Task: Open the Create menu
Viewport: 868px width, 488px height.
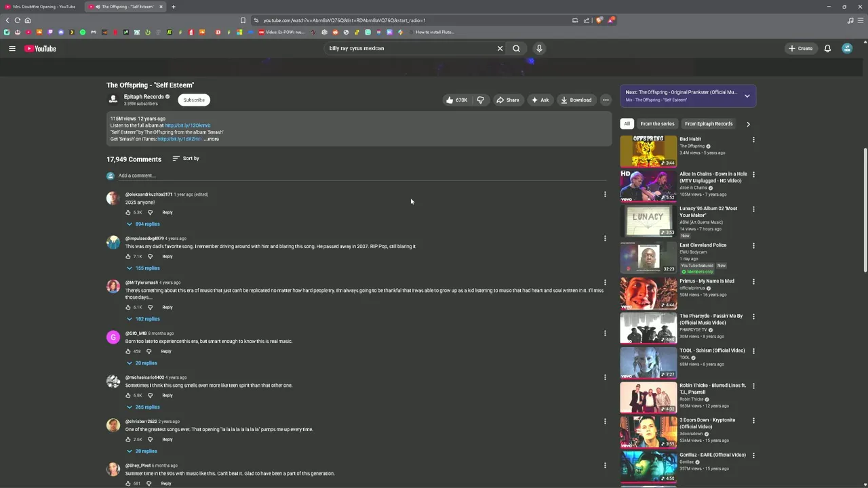Action: (800, 48)
